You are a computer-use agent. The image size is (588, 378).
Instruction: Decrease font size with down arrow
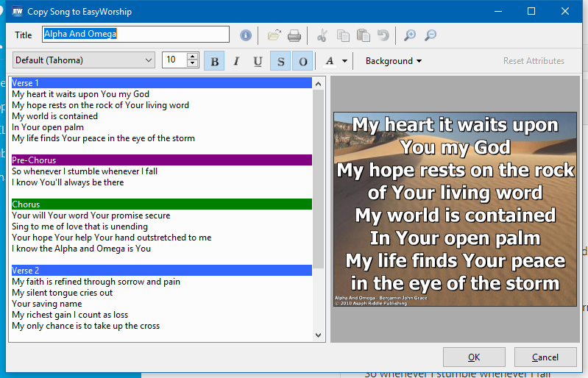tap(192, 64)
